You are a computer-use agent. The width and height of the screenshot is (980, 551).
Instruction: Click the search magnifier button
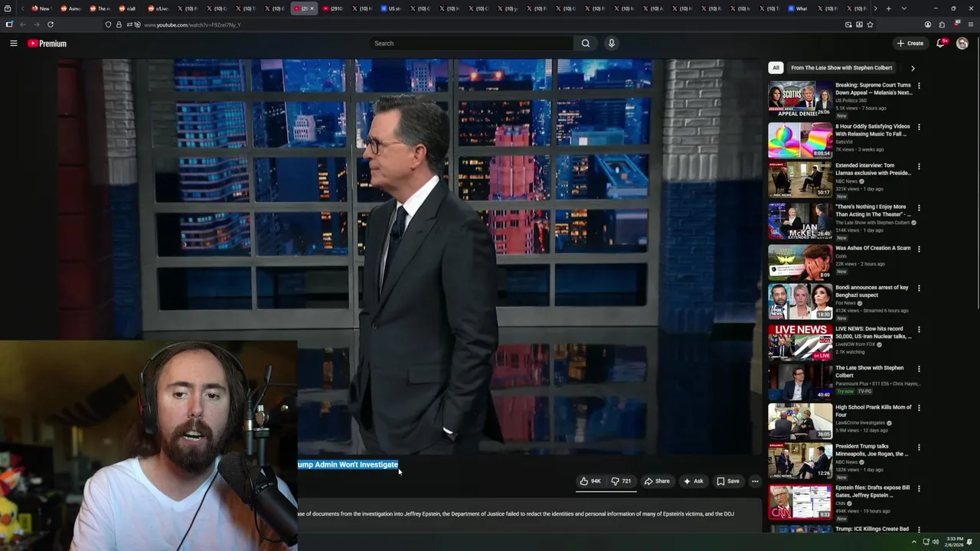(x=586, y=44)
